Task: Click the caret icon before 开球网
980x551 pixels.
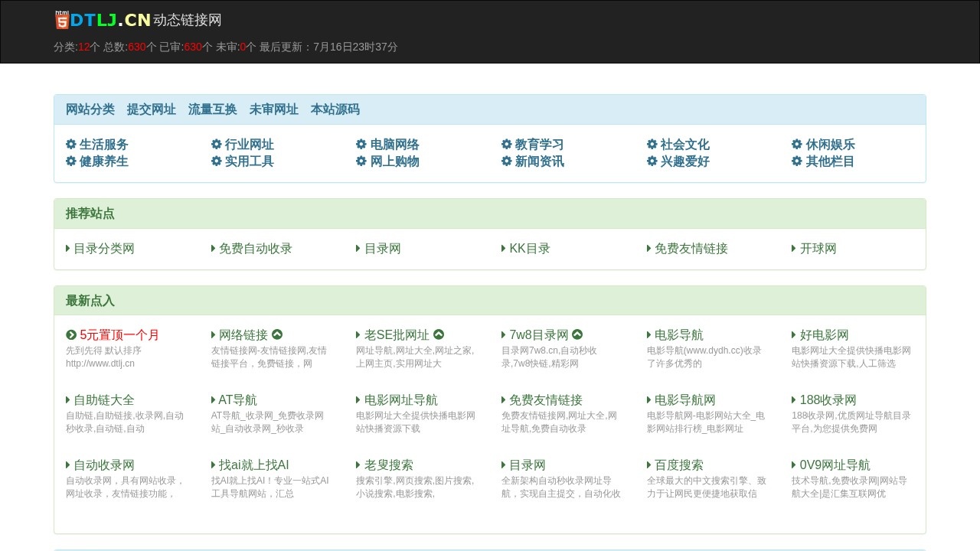Action: tap(794, 248)
